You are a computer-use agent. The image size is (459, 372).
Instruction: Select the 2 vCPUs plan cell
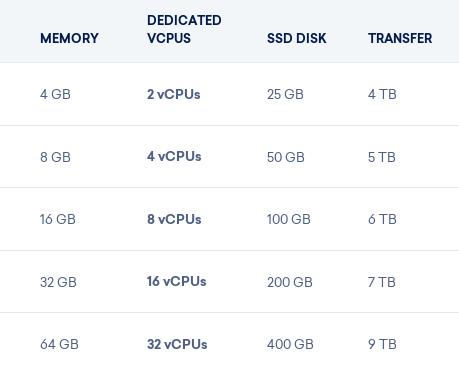pyautogui.click(x=174, y=94)
